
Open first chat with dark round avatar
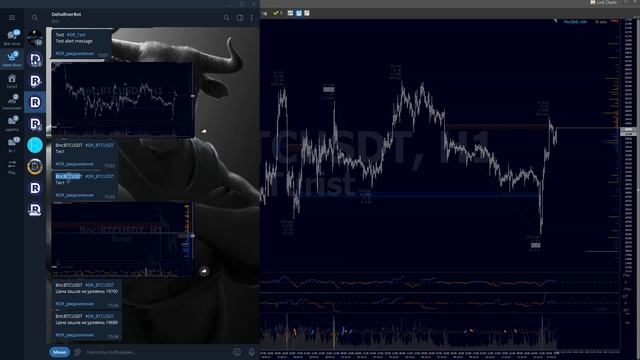[35, 38]
